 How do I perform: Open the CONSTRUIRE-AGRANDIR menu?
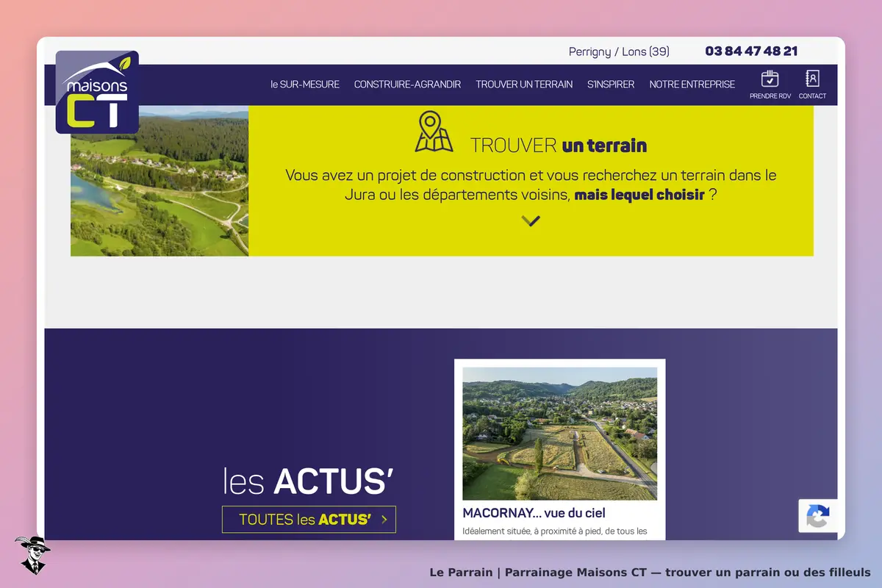point(407,85)
